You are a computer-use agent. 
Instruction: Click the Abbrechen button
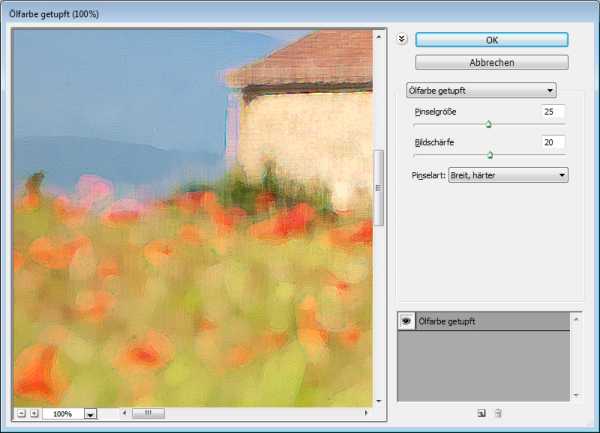tap(492, 62)
